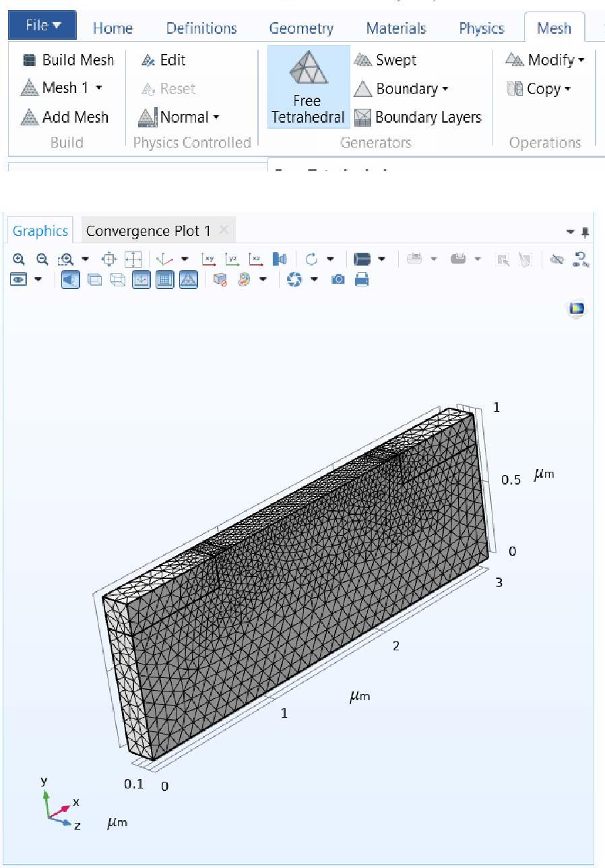Switch to the Home ribbon tab
Viewport: 605px width, 868px height.
[x=113, y=28]
